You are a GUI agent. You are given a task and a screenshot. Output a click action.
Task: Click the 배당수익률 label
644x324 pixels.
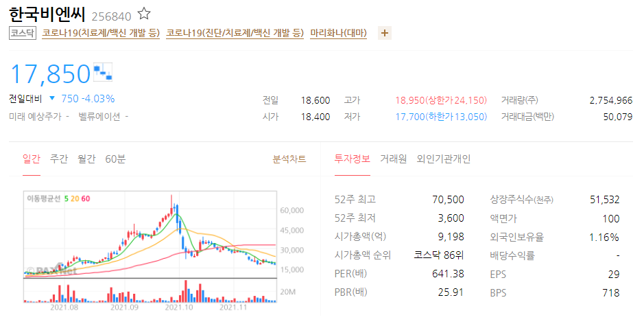pos(512,255)
